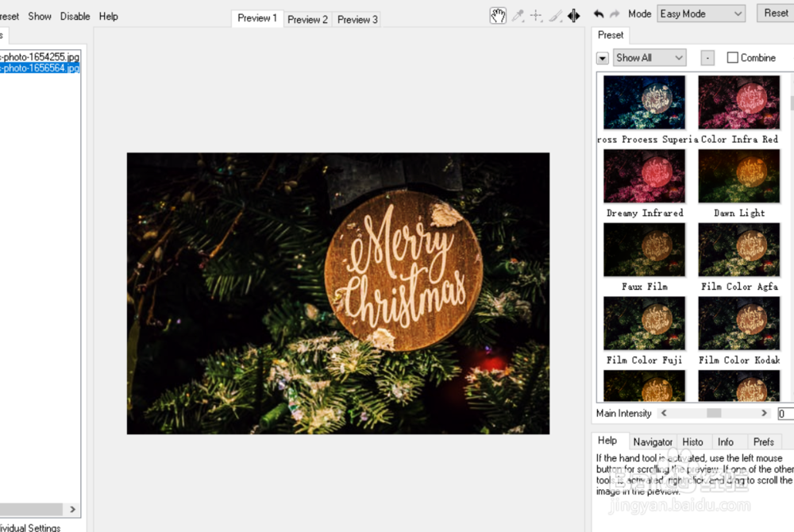Apply the Color Infra Red preset

(738, 102)
